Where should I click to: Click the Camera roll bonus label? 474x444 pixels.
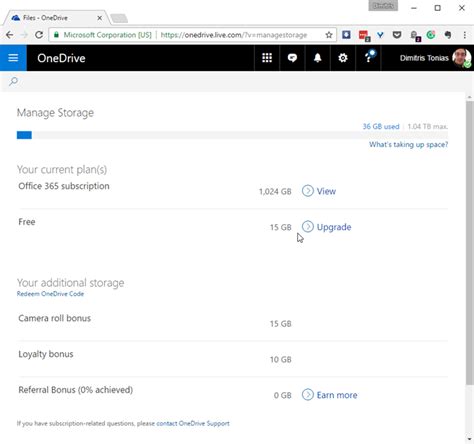tap(54, 318)
